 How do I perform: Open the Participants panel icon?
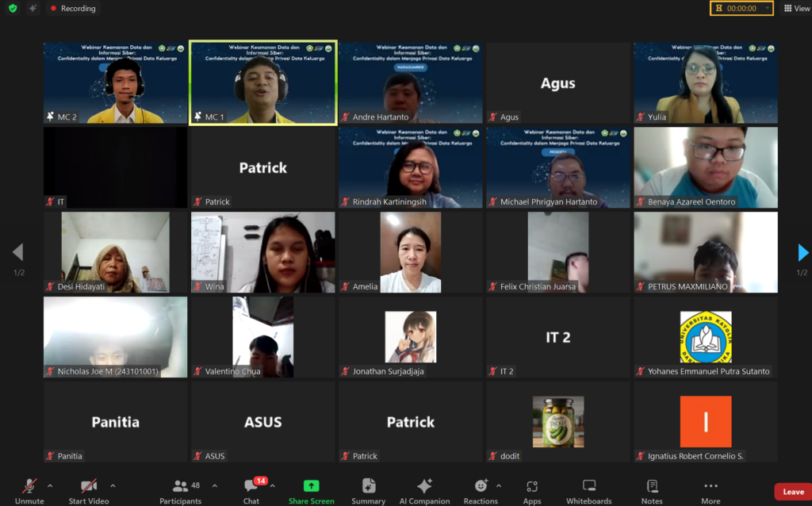[180, 486]
